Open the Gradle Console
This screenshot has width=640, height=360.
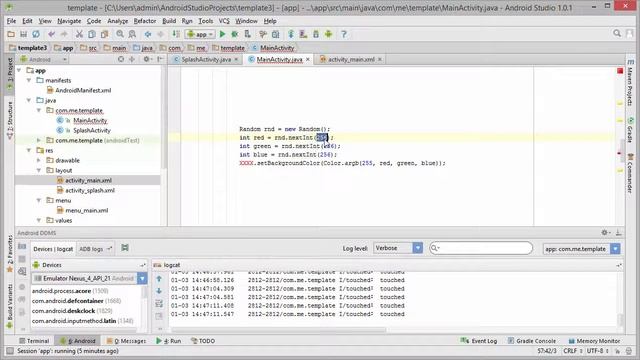coord(531,341)
